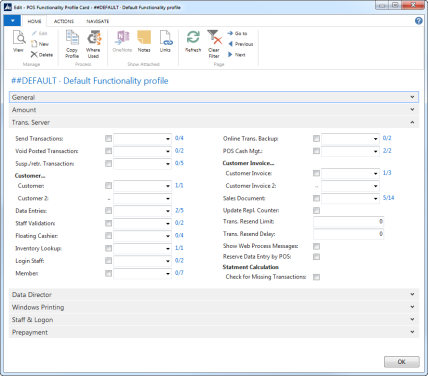The height and width of the screenshot is (376, 428).
Task: Check the Check for Missing Transactions box
Action: 316,277
